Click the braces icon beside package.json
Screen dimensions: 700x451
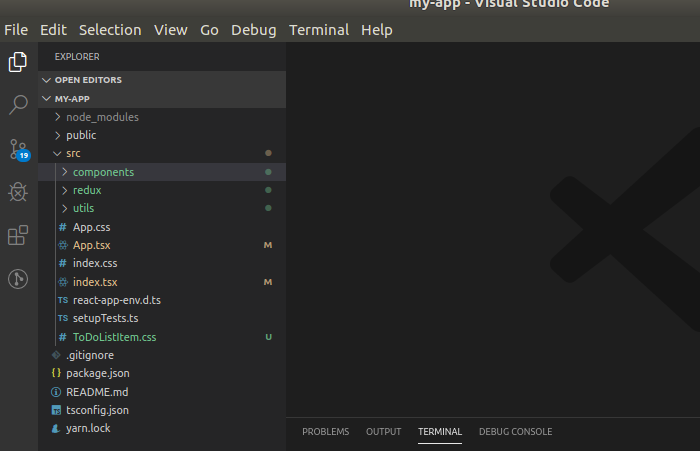56,373
